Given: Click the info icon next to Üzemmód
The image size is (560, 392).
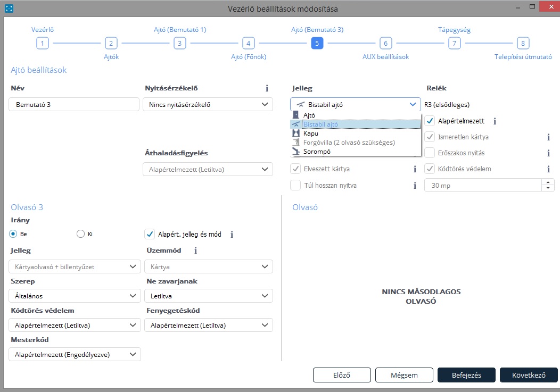Looking at the screenshot, I should tap(195, 251).
